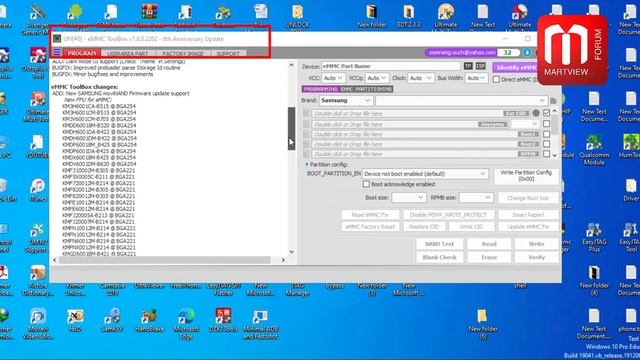Open the Boot size dropdown
This screenshot has height=360, width=640.
409,198
